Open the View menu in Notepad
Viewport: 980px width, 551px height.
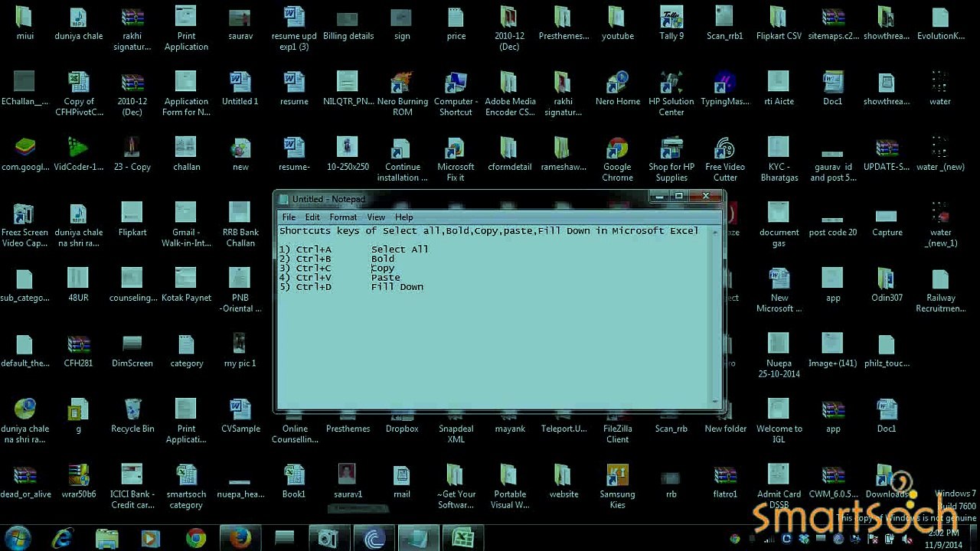point(376,217)
